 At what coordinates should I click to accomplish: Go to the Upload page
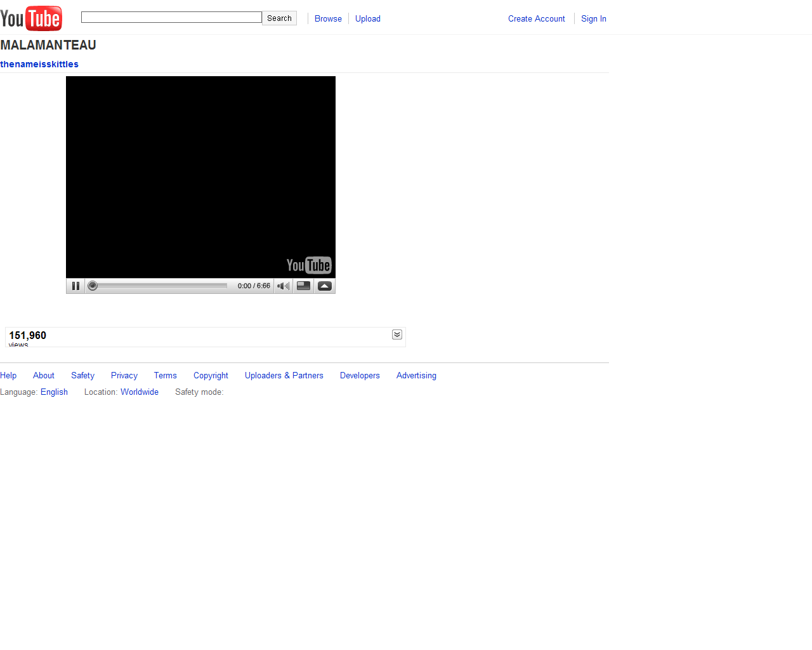tap(368, 18)
